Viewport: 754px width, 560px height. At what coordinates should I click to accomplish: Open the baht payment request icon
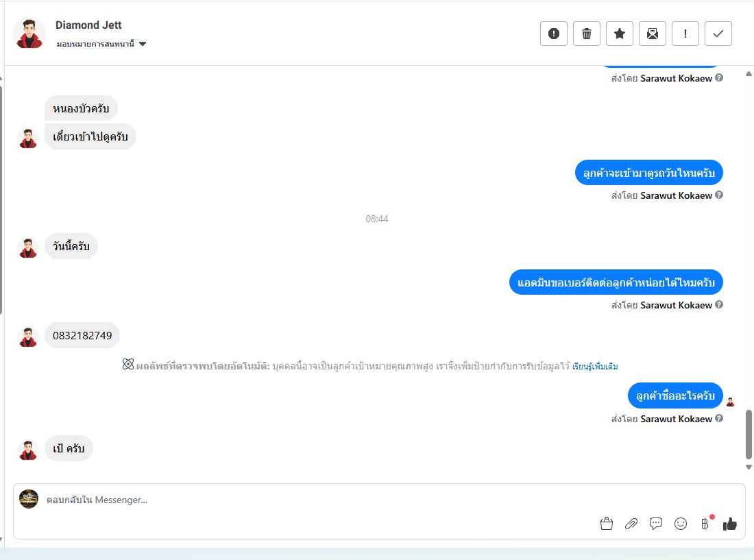click(705, 524)
